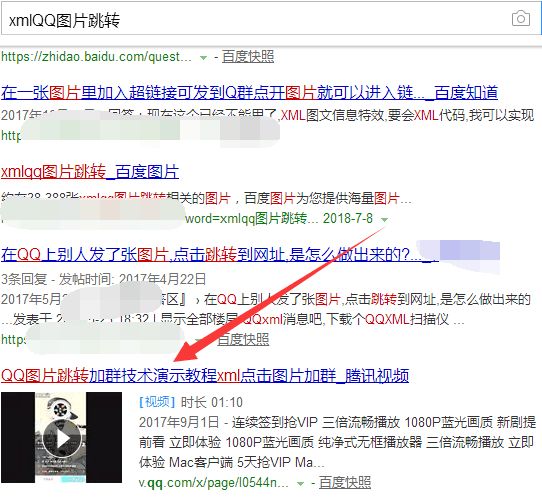Viewport: 542px width, 497px height.
Task: Click the 时长 01:10 duration text
Action: coord(212,402)
